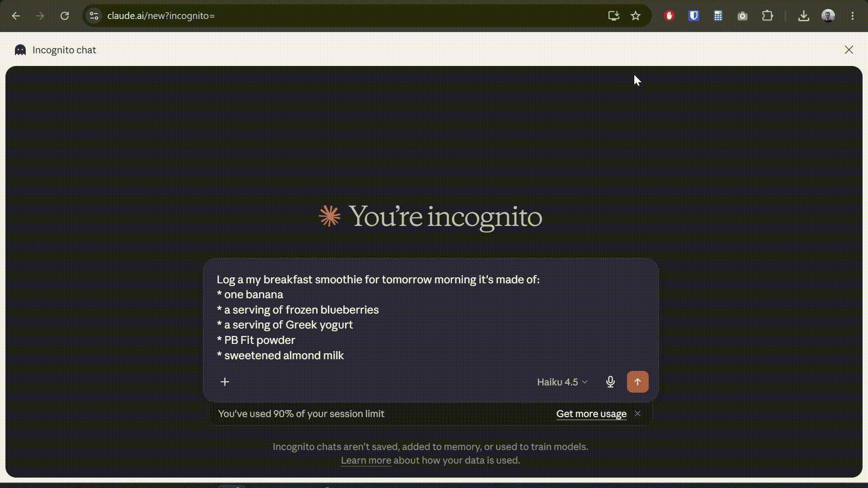
Task: Click the Incognito chat ghost icon
Action: tap(20, 50)
